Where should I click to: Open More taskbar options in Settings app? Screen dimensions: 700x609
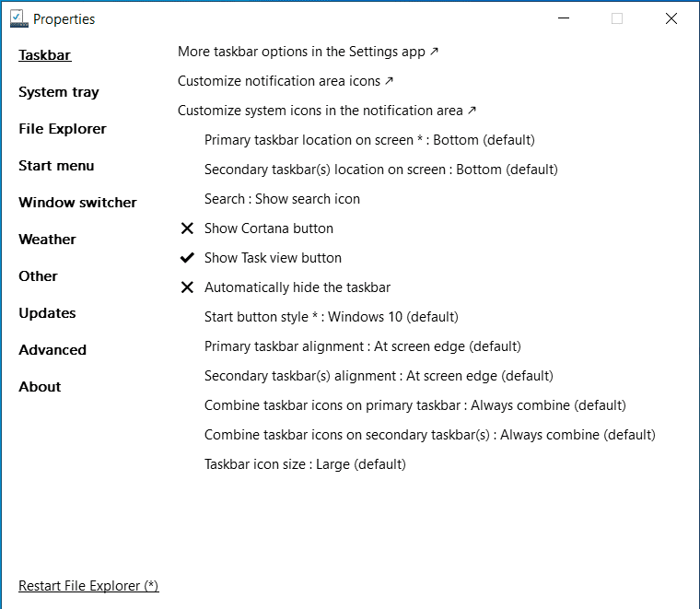coord(308,52)
